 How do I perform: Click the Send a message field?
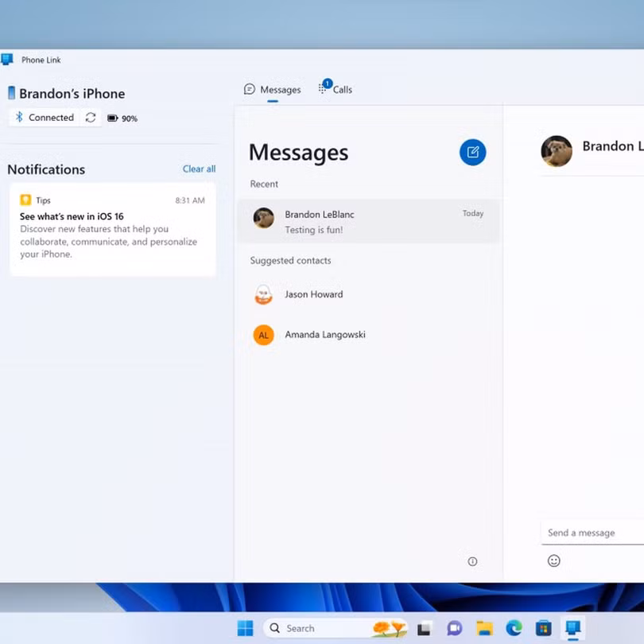[x=592, y=532]
